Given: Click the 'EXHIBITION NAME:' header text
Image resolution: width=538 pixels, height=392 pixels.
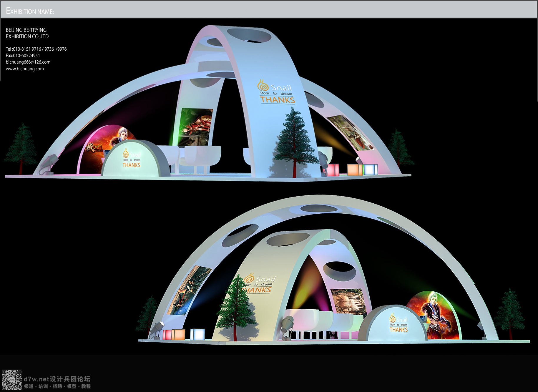Looking at the screenshot, I should click(30, 11).
